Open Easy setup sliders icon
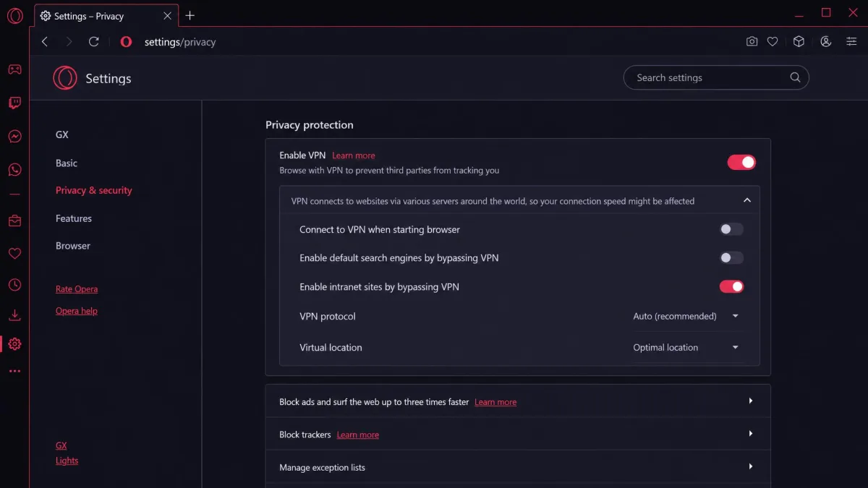This screenshot has height=488, width=868. [x=851, y=42]
